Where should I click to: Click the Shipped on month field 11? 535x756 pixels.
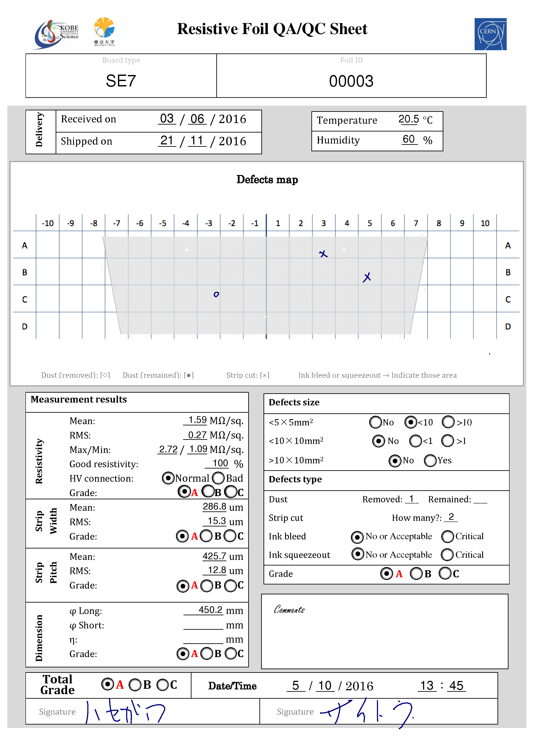click(197, 141)
